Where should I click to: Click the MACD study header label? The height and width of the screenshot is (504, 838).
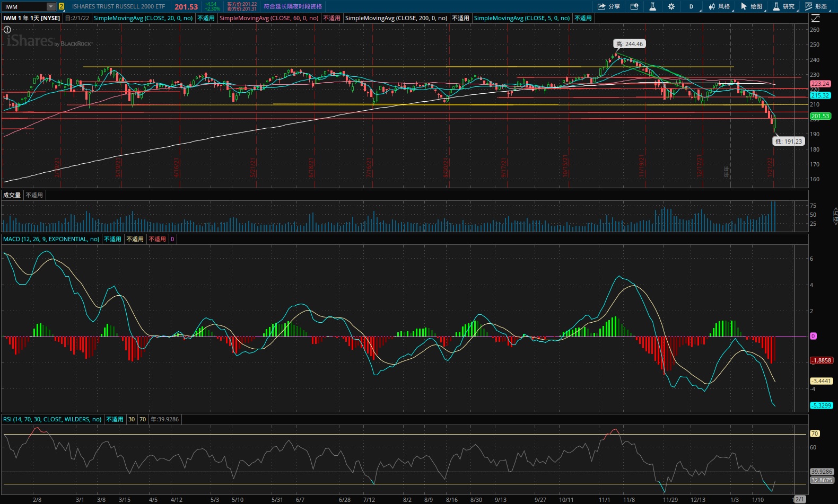coord(51,239)
